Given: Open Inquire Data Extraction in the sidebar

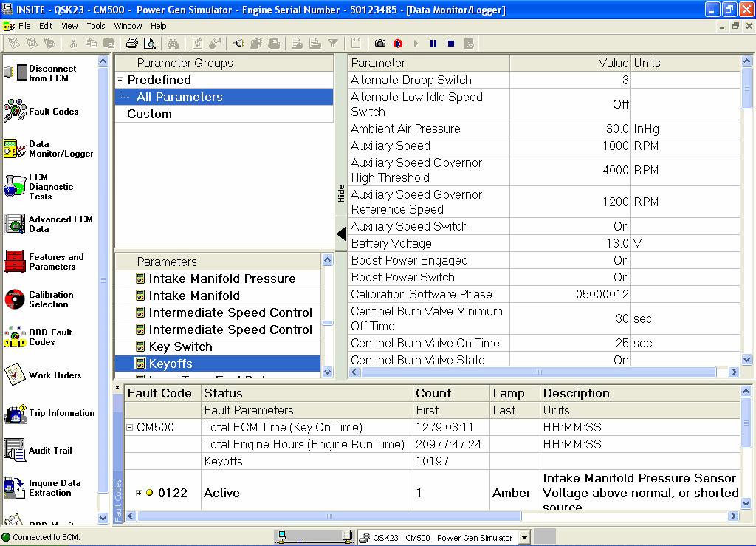Looking at the screenshot, I should [42, 488].
